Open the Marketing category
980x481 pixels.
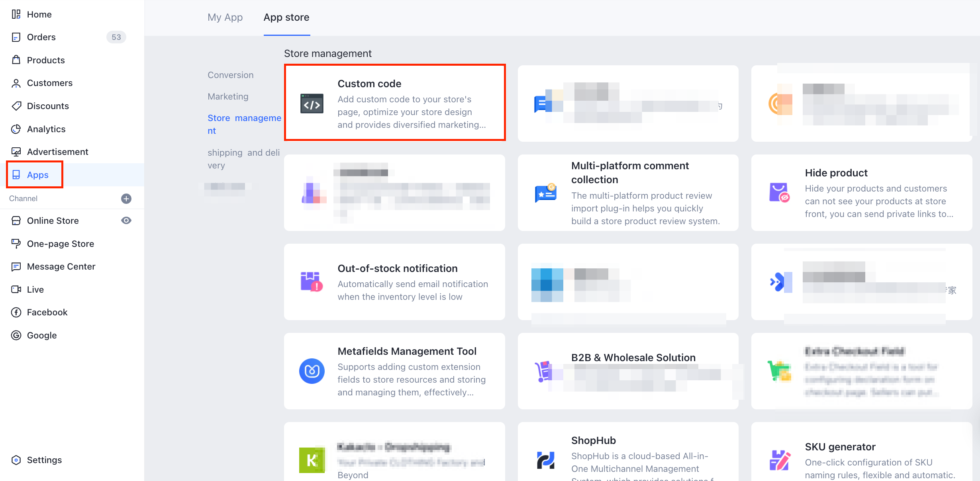[x=228, y=96]
